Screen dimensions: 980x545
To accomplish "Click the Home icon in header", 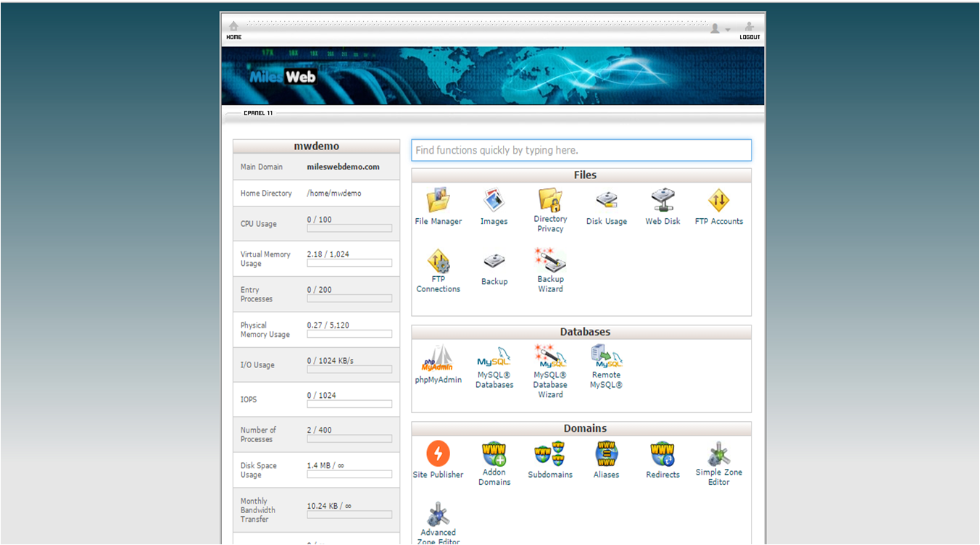I will [233, 26].
